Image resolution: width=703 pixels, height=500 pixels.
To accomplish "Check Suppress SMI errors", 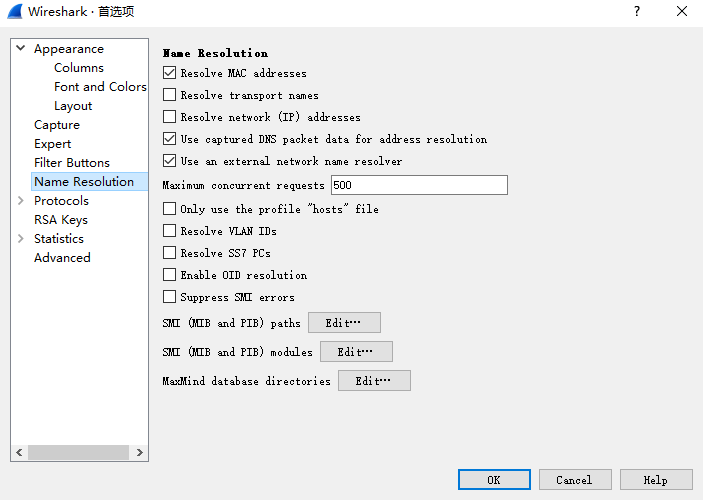I will [x=169, y=296].
